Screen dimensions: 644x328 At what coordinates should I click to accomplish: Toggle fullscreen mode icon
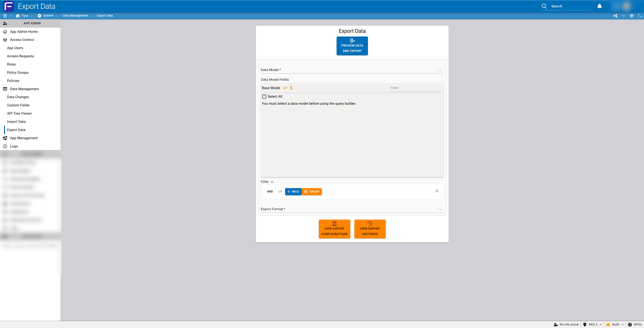click(x=640, y=16)
